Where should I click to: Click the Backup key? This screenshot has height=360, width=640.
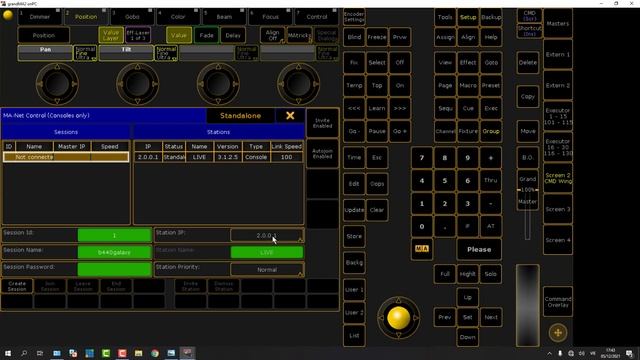tap(491, 17)
